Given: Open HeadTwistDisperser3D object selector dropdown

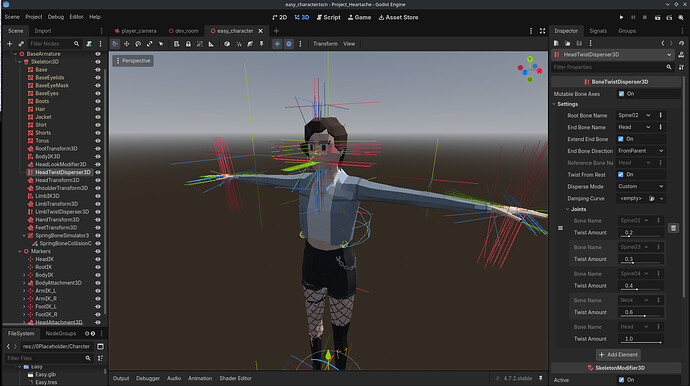Looking at the screenshot, I should [612, 55].
